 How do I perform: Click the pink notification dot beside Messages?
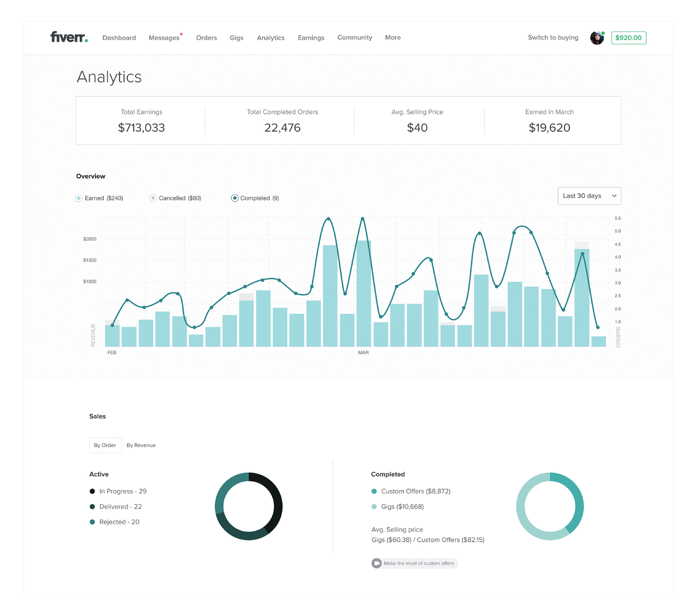181,34
